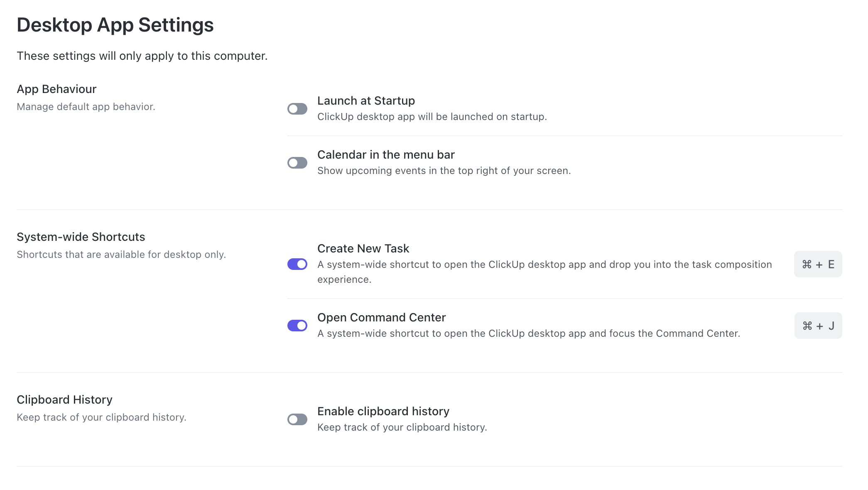Select the Create New Task title text
This screenshot has width=868, height=490.
click(363, 249)
